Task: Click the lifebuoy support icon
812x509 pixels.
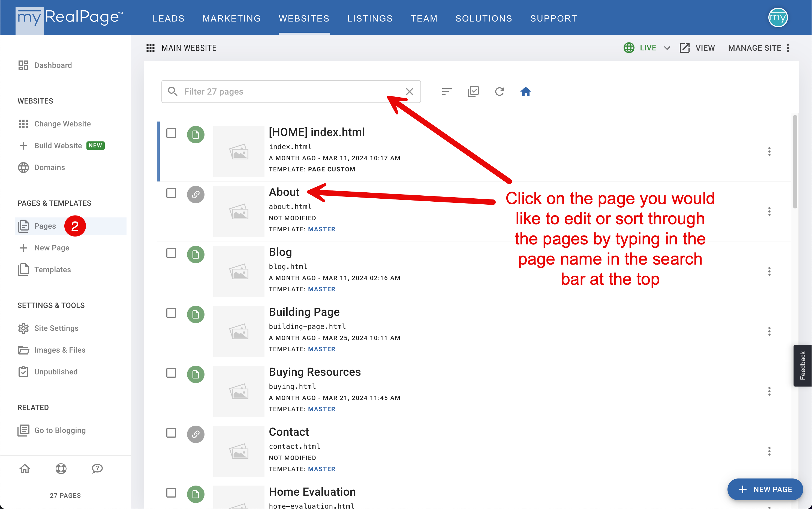Action: [x=61, y=468]
